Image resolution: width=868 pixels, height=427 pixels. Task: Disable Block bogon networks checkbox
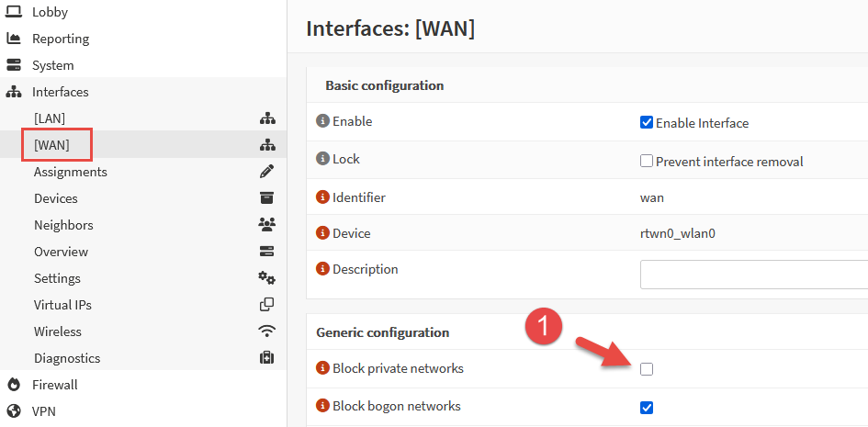point(647,407)
